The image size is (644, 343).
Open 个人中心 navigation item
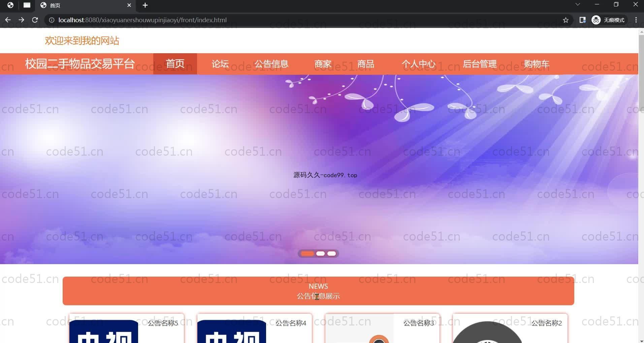click(418, 64)
